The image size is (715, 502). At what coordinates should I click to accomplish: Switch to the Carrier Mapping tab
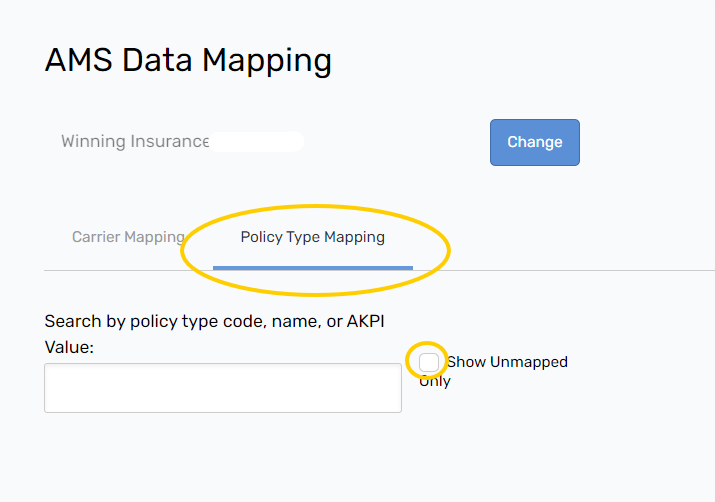pos(128,237)
